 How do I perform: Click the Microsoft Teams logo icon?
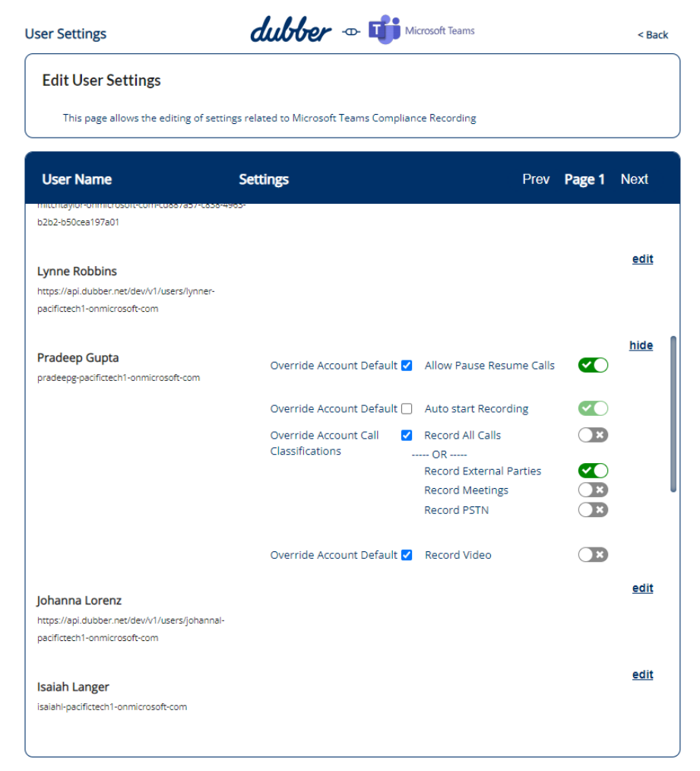(385, 30)
